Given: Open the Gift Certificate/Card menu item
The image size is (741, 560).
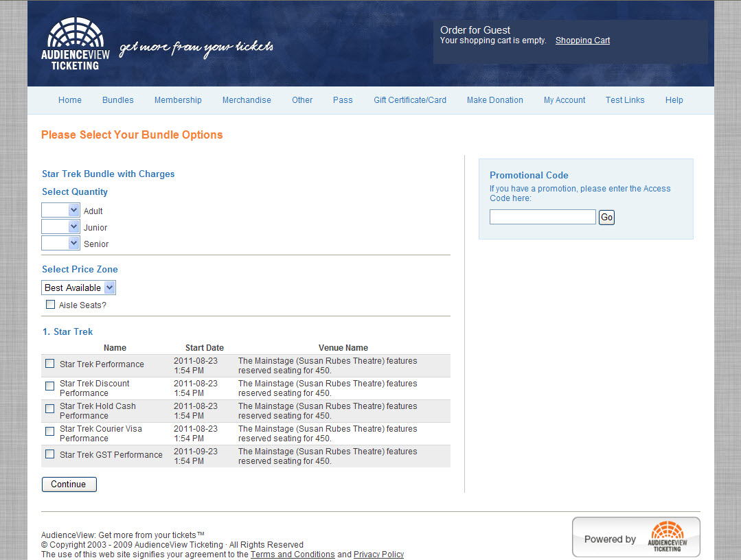Looking at the screenshot, I should 410,100.
